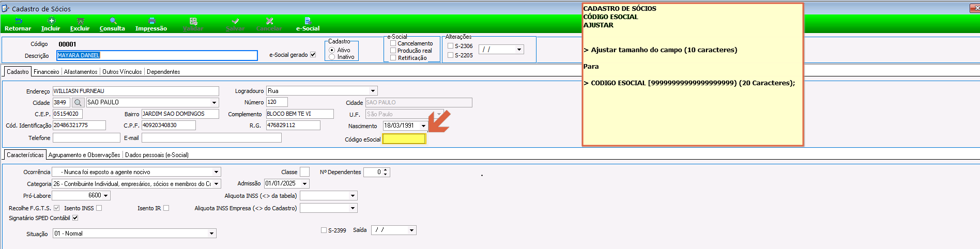Open the Saída date dropdown

(x=411, y=230)
